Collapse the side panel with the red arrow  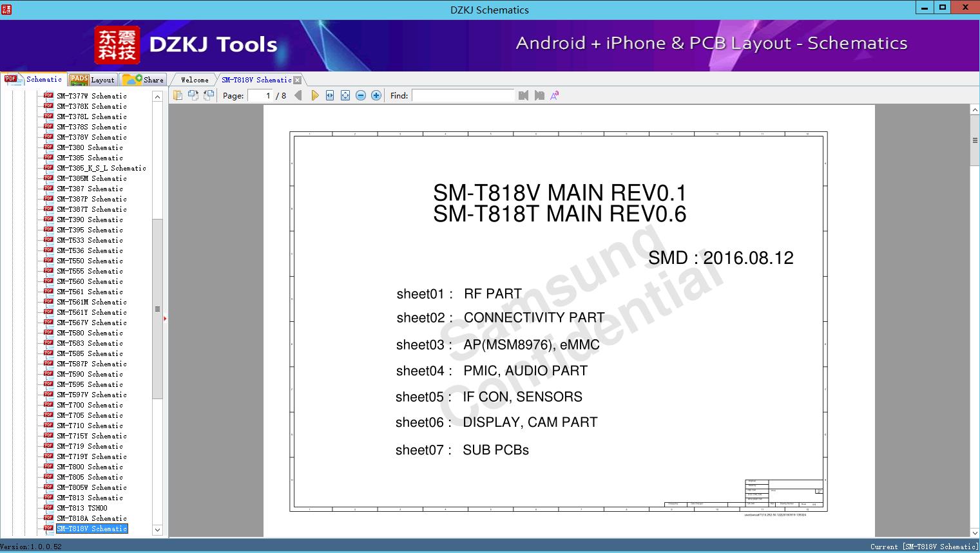(165, 318)
